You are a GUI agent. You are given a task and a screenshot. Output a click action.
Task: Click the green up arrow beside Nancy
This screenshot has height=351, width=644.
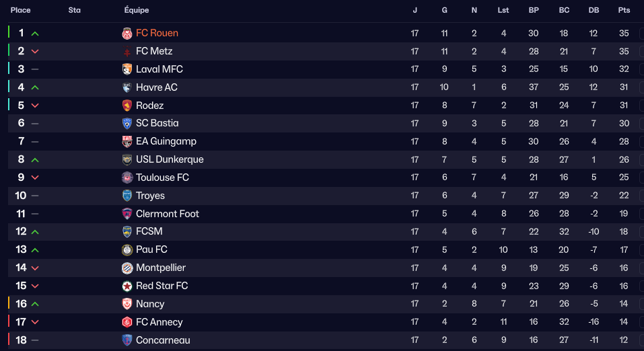pyautogui.click(x=35, y=304)
